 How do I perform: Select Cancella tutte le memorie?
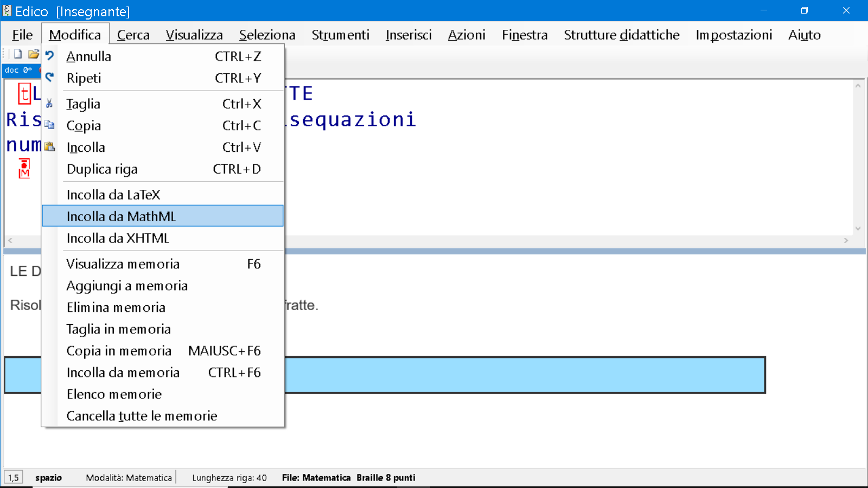[x=163, y=415]
